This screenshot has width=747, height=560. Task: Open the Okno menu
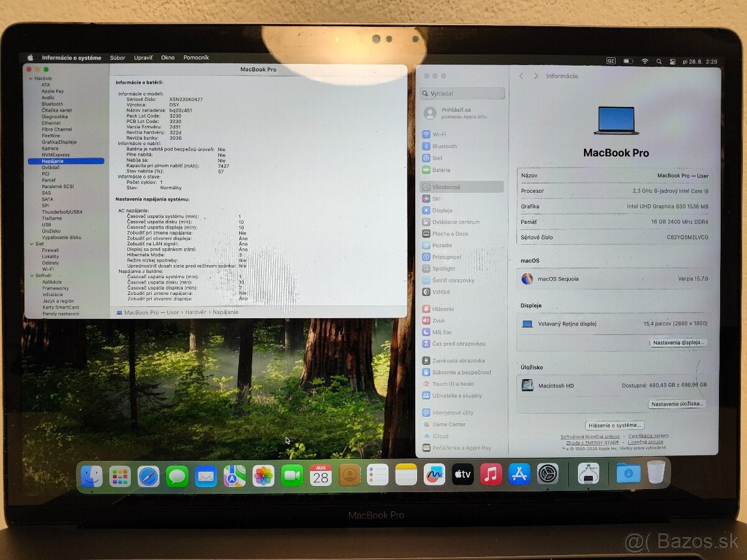[x=168, y=58]
